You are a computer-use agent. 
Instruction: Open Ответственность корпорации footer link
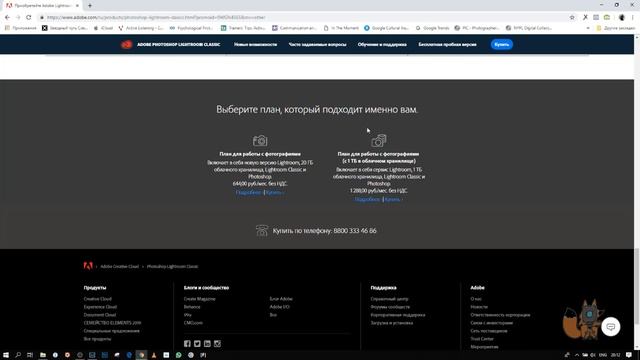(x=500, y=315)
